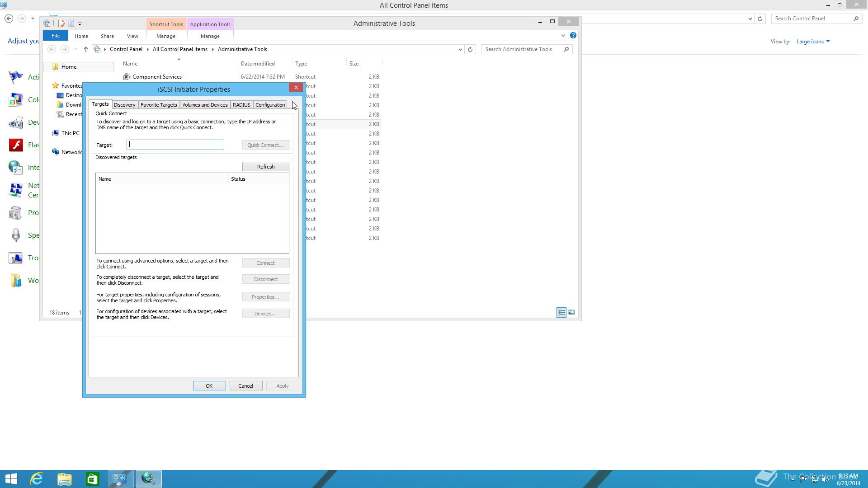Open the Volumes and Devices tab
The height and width of the screenshot is (488, 868).
(x=205, y=105)
